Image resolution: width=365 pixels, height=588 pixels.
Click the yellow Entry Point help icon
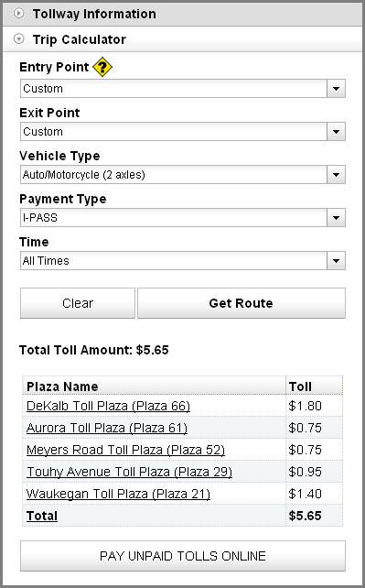(102, 67)
